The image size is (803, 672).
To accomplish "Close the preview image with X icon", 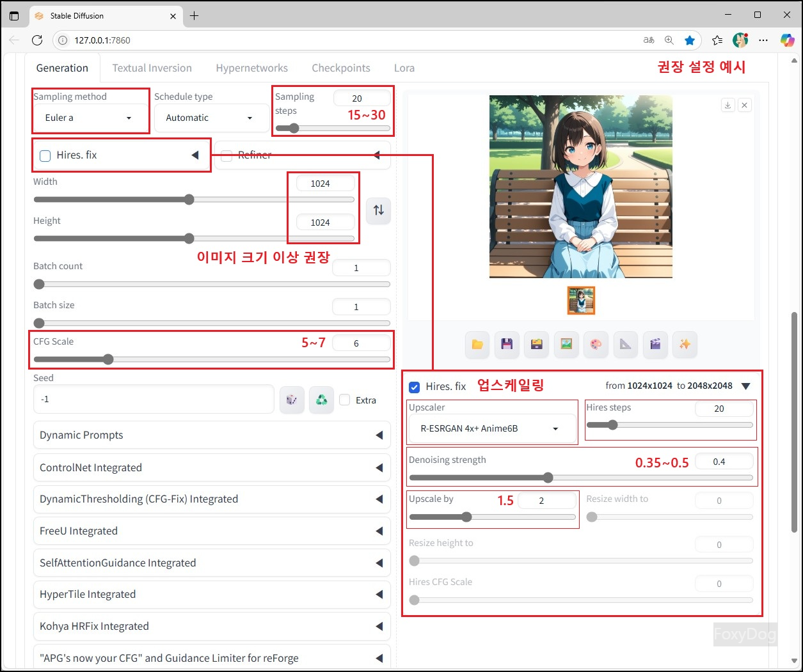I will [745, 105].
